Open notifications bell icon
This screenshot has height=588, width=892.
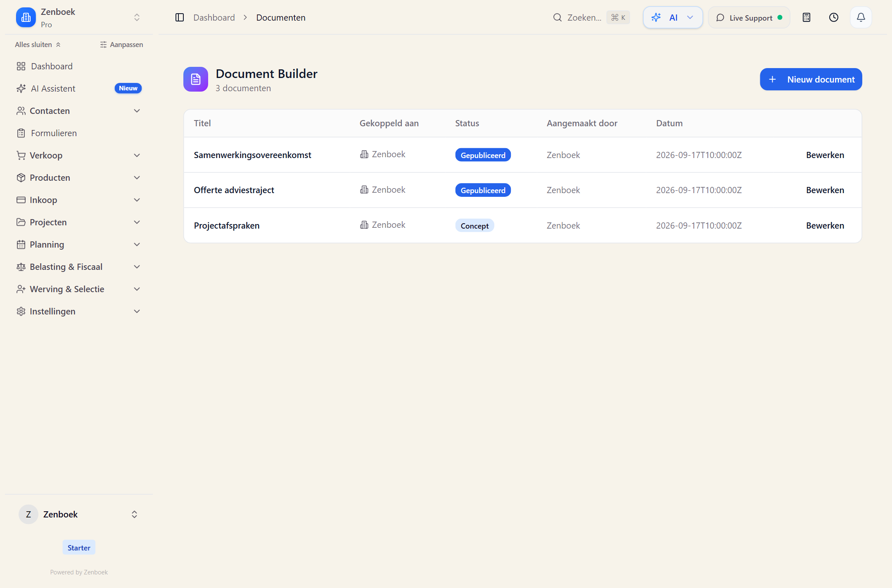(x=861, y=17)
